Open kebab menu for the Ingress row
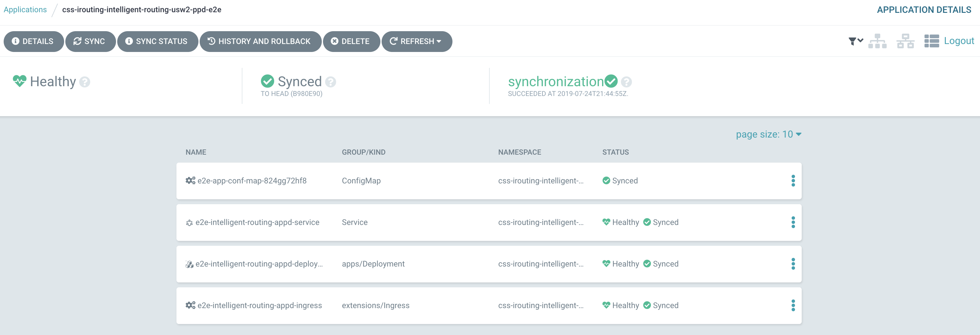Image resolution: width=980 pixels, height=335 pixels. 793,305
